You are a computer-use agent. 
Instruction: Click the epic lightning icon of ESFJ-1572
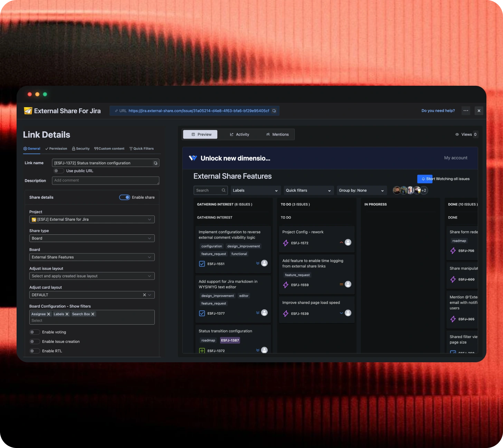(286, 243)
